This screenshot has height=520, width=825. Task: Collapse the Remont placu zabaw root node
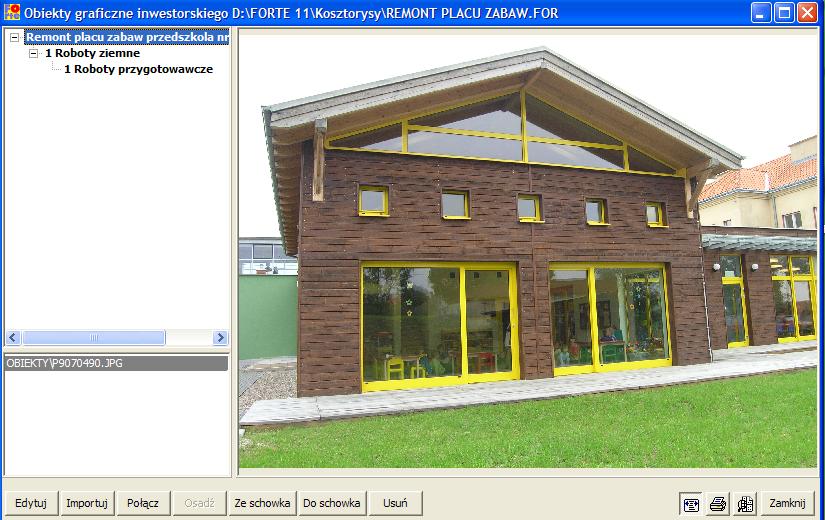pyautogui.click(x=15, y=37)
